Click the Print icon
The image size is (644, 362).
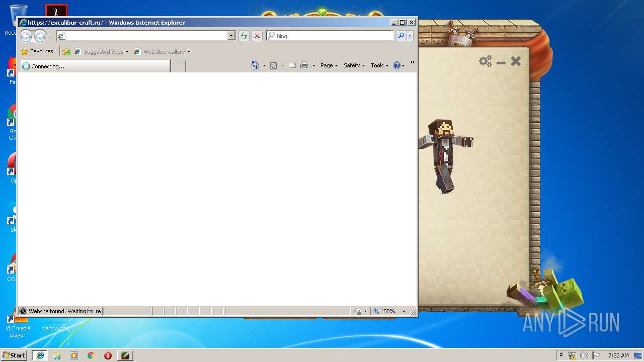click(x=304, y=65)
